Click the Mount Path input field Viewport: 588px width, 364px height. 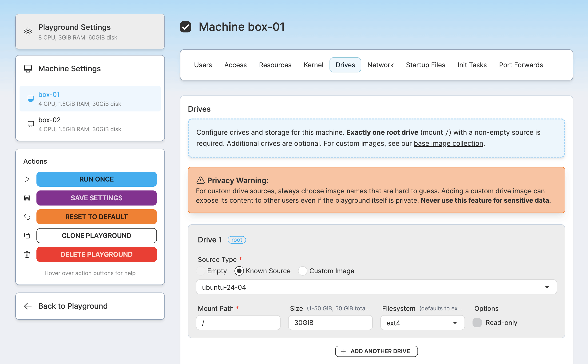coord(238,323)
